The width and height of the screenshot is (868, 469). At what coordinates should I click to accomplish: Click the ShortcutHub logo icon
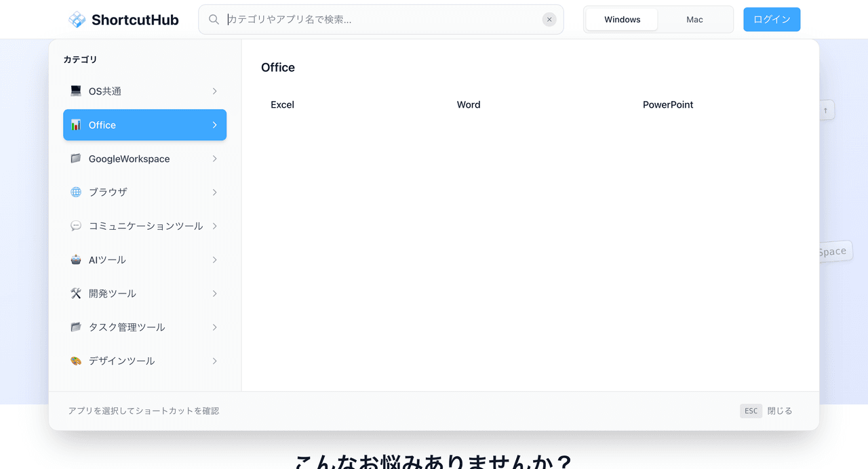(x=77, y=20)
